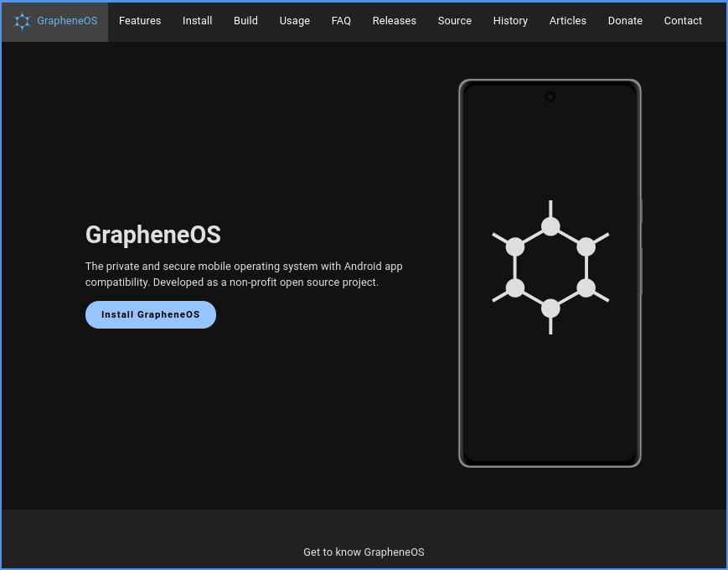Open the Build documentation link
This screenshot has height=570, width=728.
coord(245,21)
